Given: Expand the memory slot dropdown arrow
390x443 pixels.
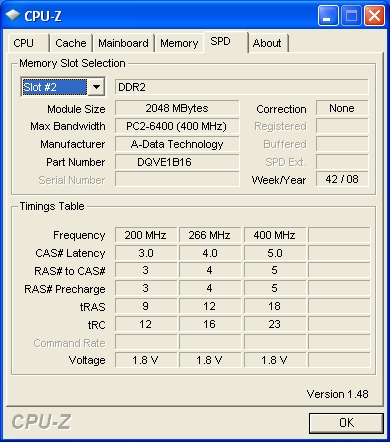Looking at the screenshot, I should click(96, 87).
